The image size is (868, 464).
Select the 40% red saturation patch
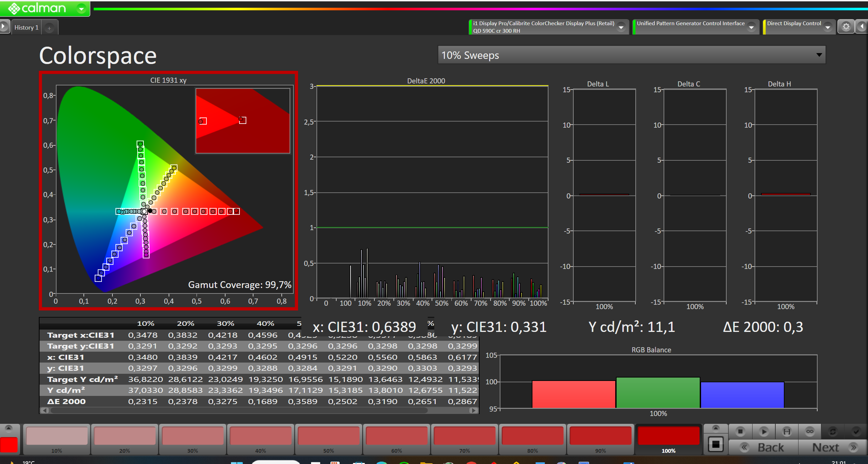point(261,439)
